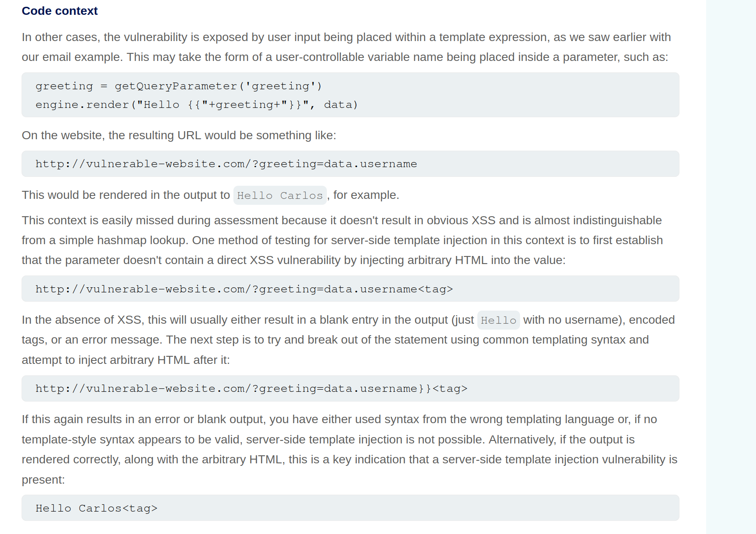Click the "Code context" heading
Viewport: 756px width, 534px height.
tap(60, 11)
